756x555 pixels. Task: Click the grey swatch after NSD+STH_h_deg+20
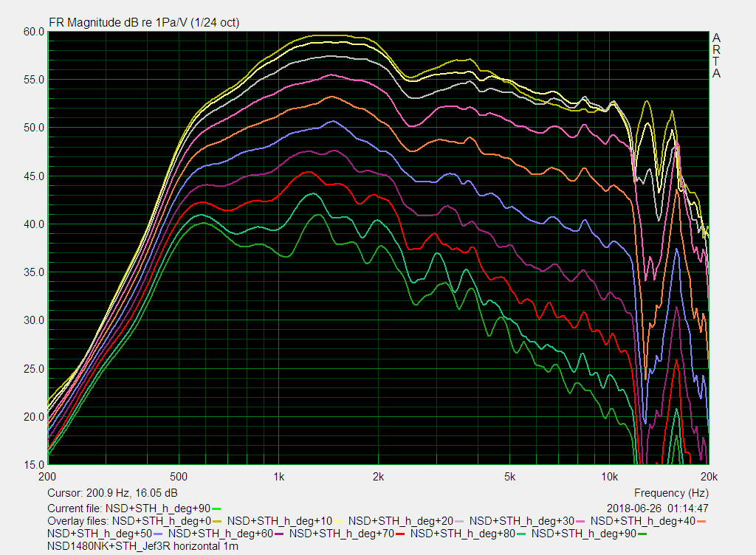[x=459, y=521]
